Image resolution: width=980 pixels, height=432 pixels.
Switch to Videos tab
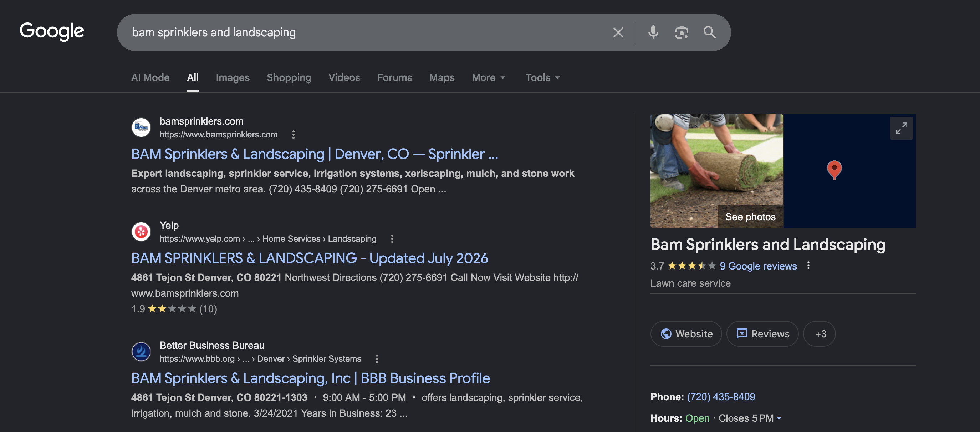[344, 78]
